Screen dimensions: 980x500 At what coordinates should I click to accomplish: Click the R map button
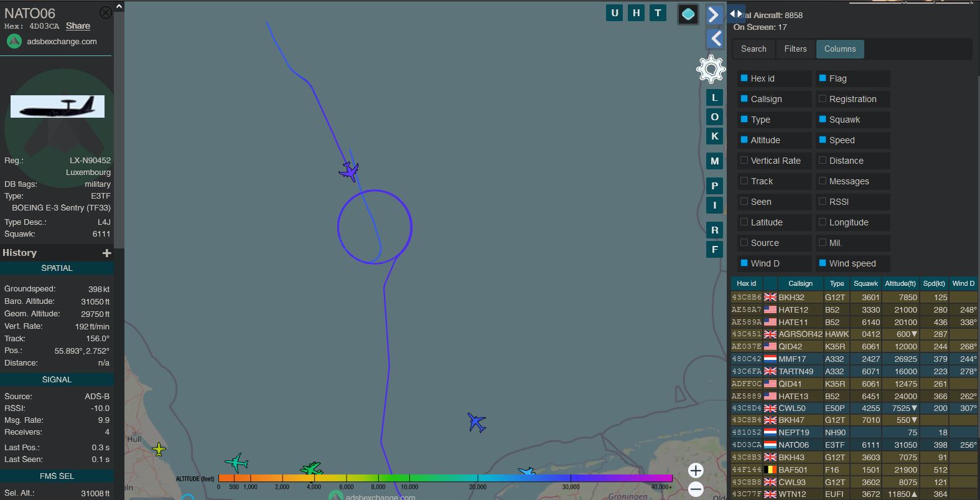714,230
